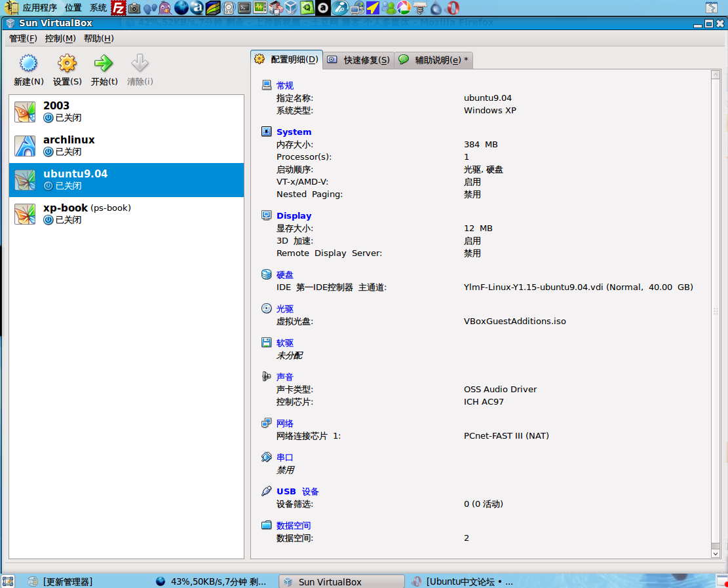This screenshot has width=728, height=588.
Task: Click the details pane scroll-up arrow
Action: click(x=716, y=75)
